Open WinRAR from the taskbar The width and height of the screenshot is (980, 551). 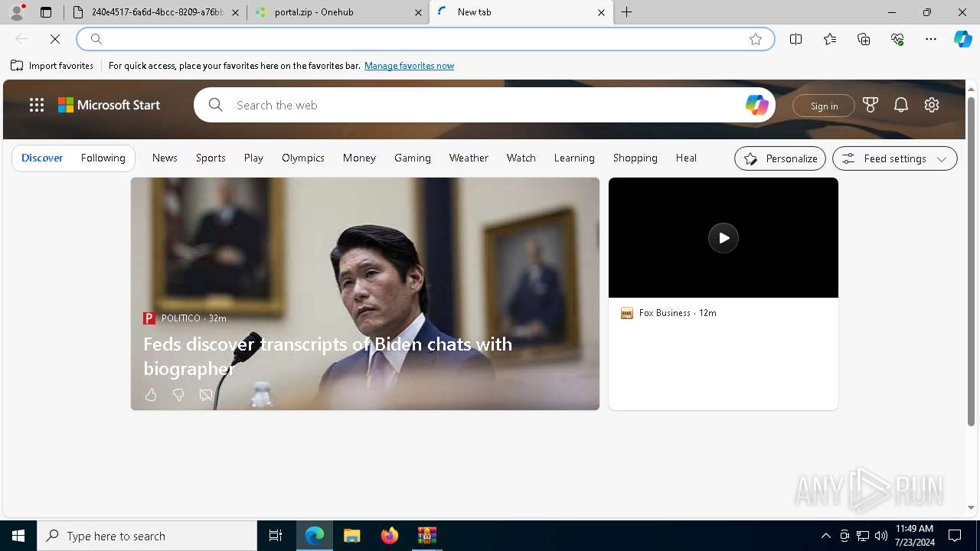(427, 536)
